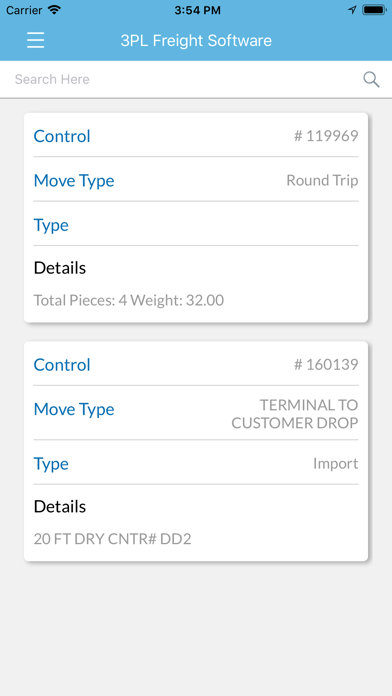This screenshot has height=696, width=392.
Task: Tap Total Pieces: 4 Weight: 32.00 text
Action: point(129,301)
